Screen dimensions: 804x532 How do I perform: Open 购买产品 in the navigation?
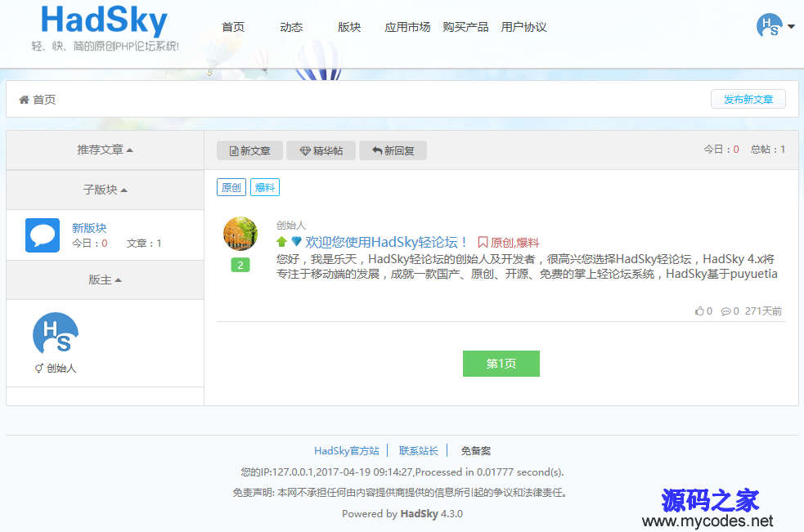[x=465, y=27]
